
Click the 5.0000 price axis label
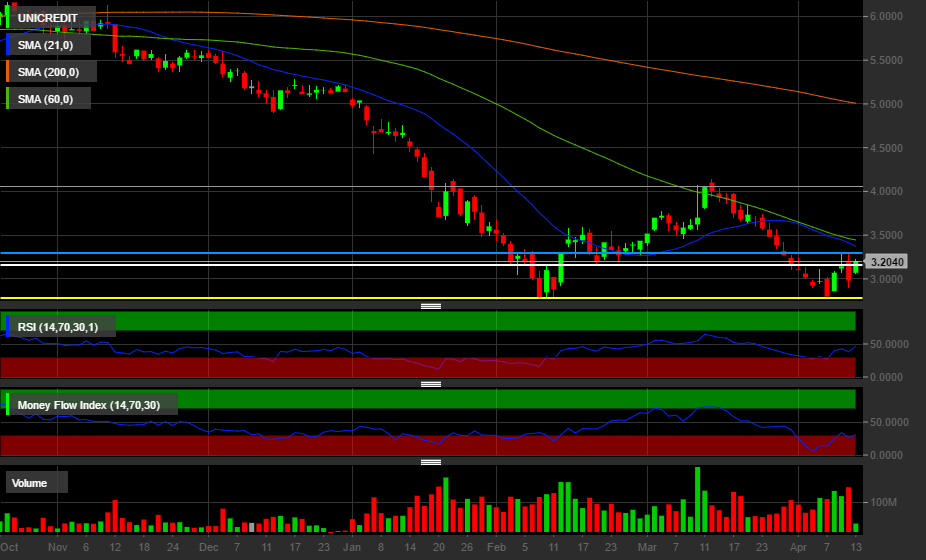tap(887, 104)
